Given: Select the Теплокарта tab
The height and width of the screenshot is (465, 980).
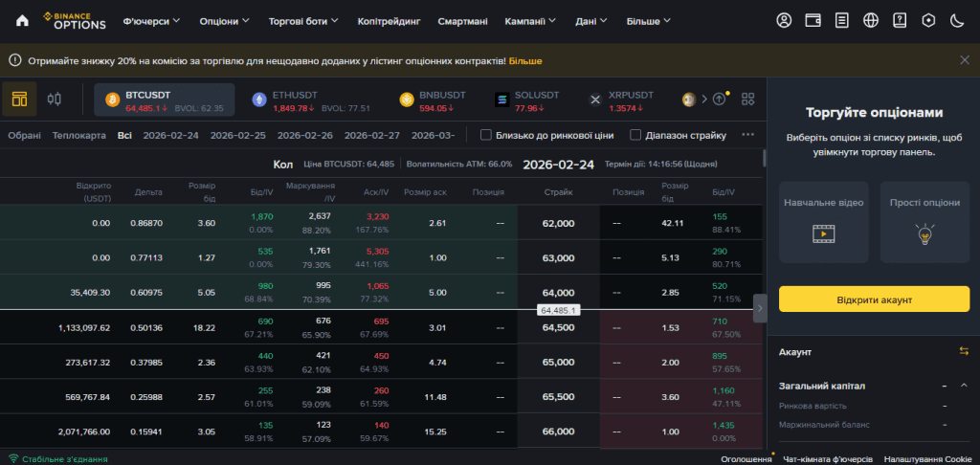Looking at the screenshot, I should pos(79,135).
